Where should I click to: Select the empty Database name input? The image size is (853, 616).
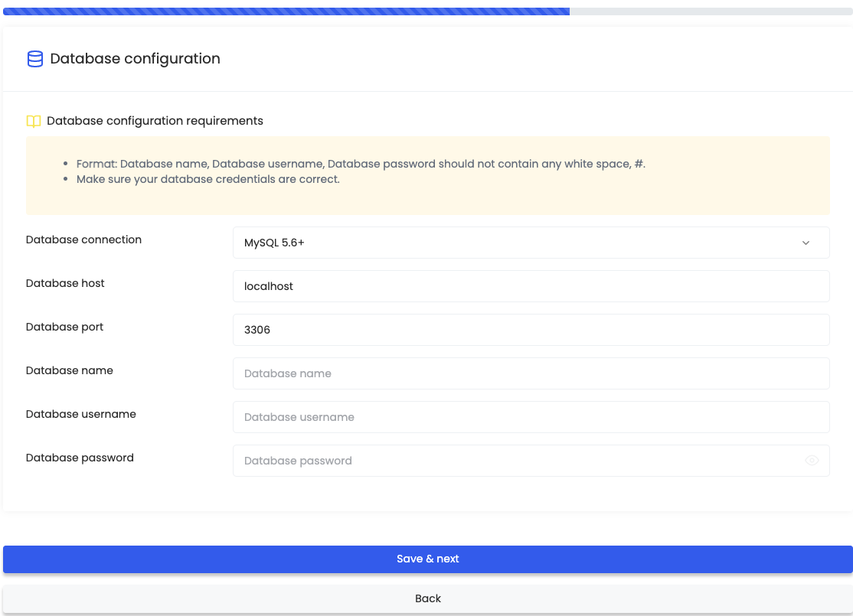coord(531,373)
